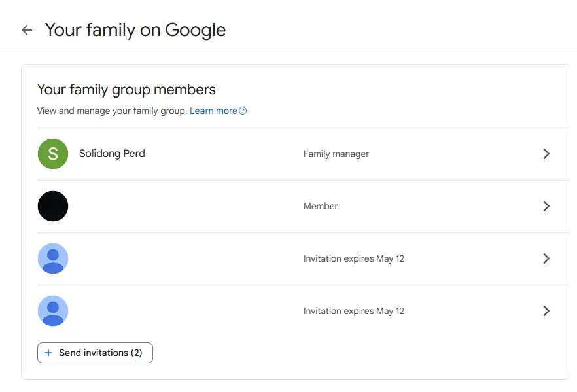Click the plus icon in Send invitations
577x392 pixels.
48,353
